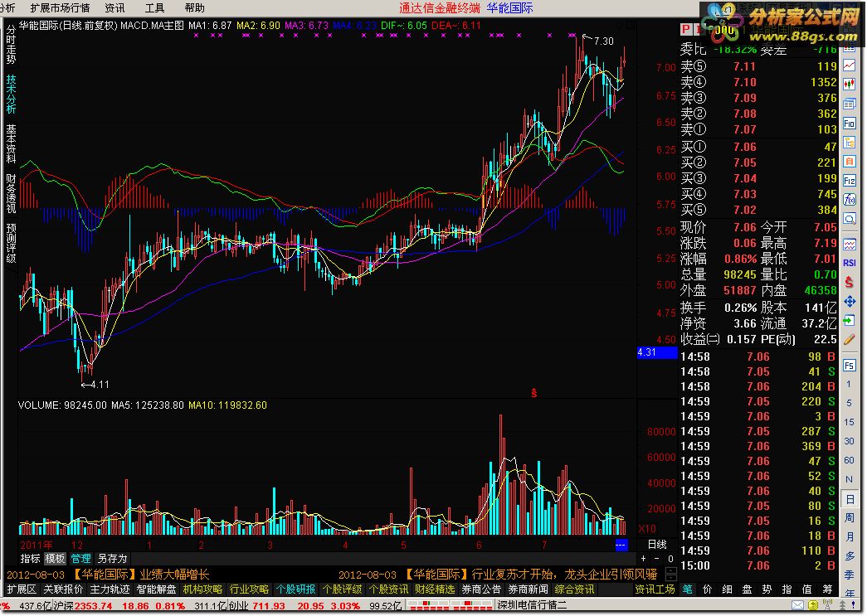Click the 创业 index value 711.93
The height and width of the screenshot is (616, 867).
269,606
